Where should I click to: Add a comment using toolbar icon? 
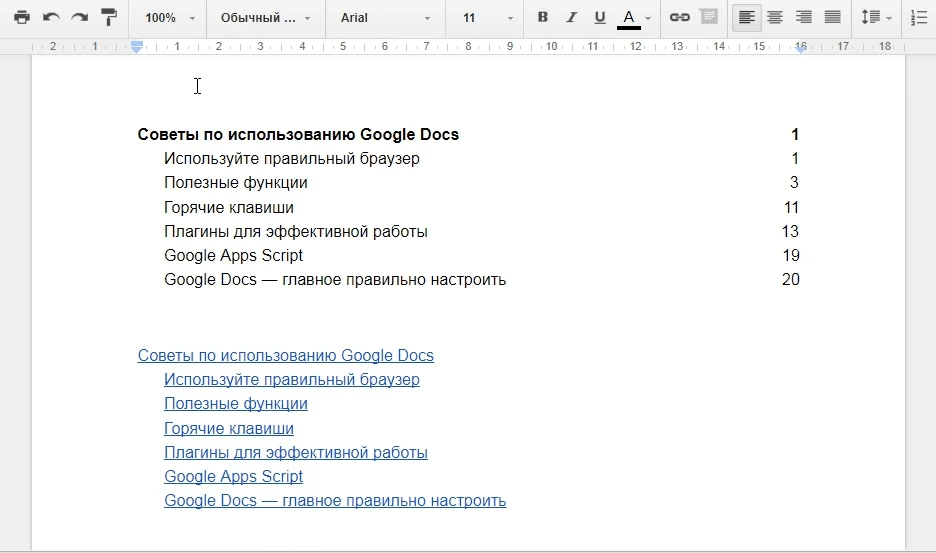(709, 18)
